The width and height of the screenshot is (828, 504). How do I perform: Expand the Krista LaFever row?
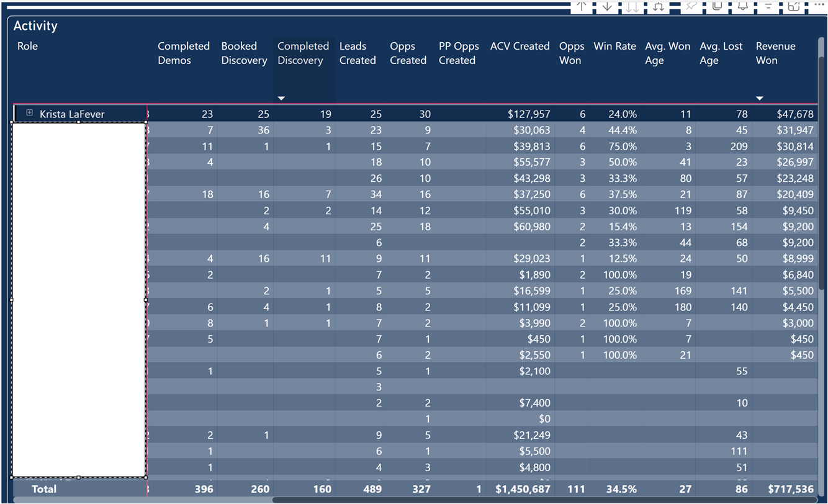pyautogui.click(x=29, y=113)
